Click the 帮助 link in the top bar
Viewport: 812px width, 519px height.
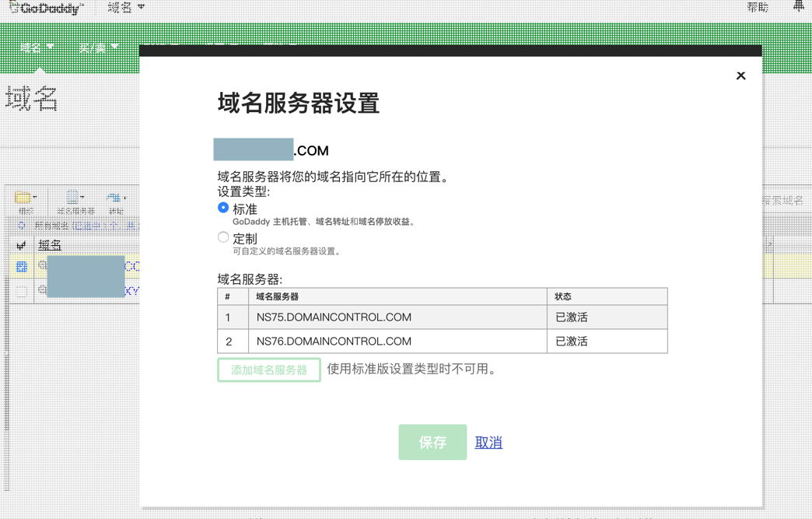pos(757,7)
